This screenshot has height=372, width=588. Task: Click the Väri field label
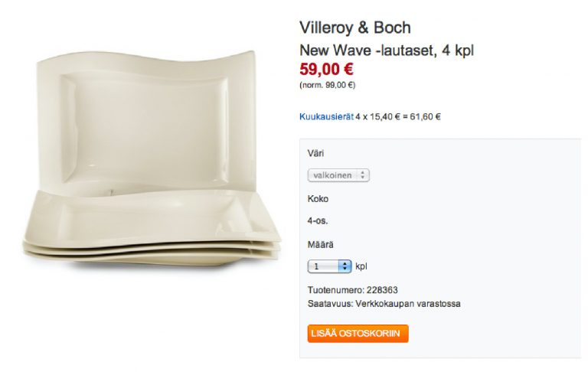(315, 153)
